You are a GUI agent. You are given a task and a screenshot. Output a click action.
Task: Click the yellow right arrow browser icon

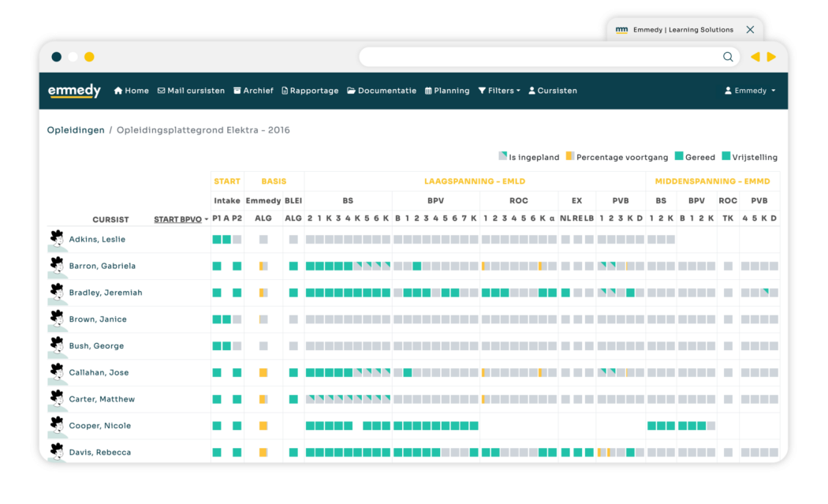tap(771, 57)
